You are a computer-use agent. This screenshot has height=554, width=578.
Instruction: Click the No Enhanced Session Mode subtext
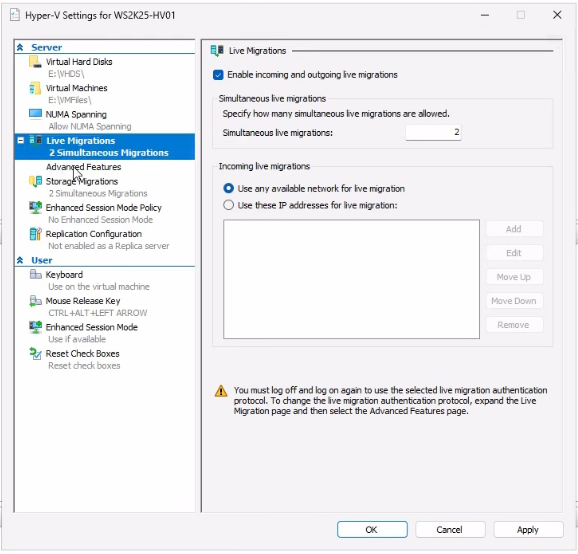tap(101, 220)
